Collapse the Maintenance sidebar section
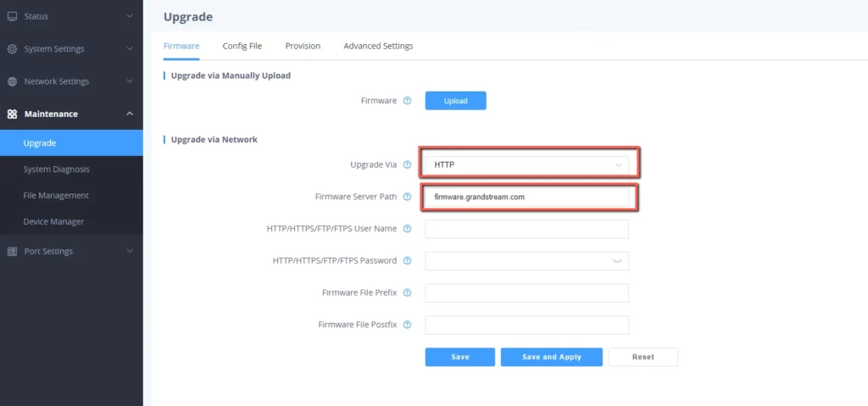 pos(71,114)
